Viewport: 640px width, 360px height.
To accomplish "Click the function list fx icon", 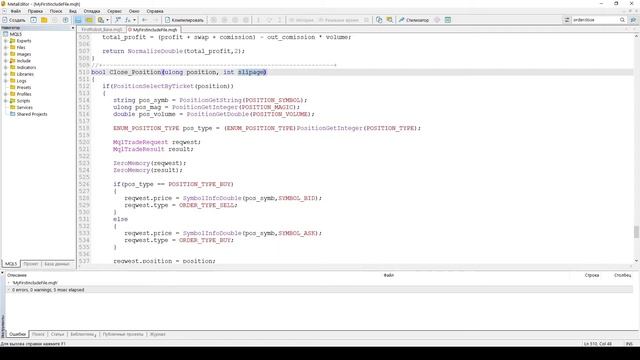I will point(128,20).
